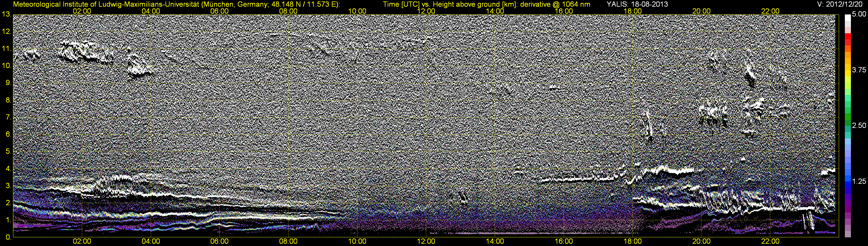This screenshot has height=246, width=868.
Task: Click the 9 km height axis label
Action: (8, 83)
